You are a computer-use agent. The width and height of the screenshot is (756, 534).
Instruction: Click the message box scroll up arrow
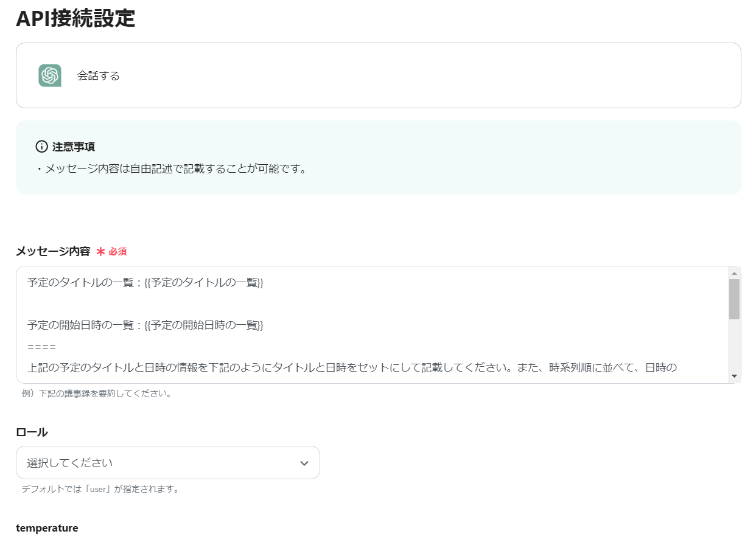coord(734,273)
